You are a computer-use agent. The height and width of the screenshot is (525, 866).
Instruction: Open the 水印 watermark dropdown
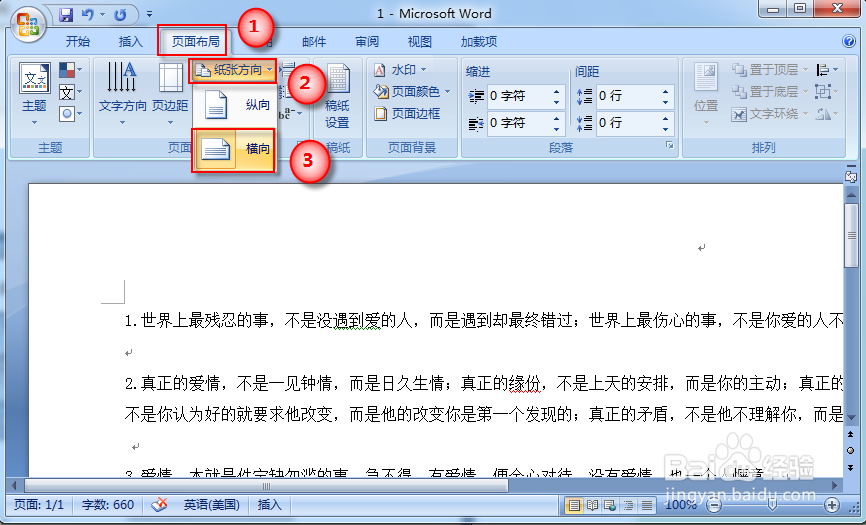click(400, 70)
